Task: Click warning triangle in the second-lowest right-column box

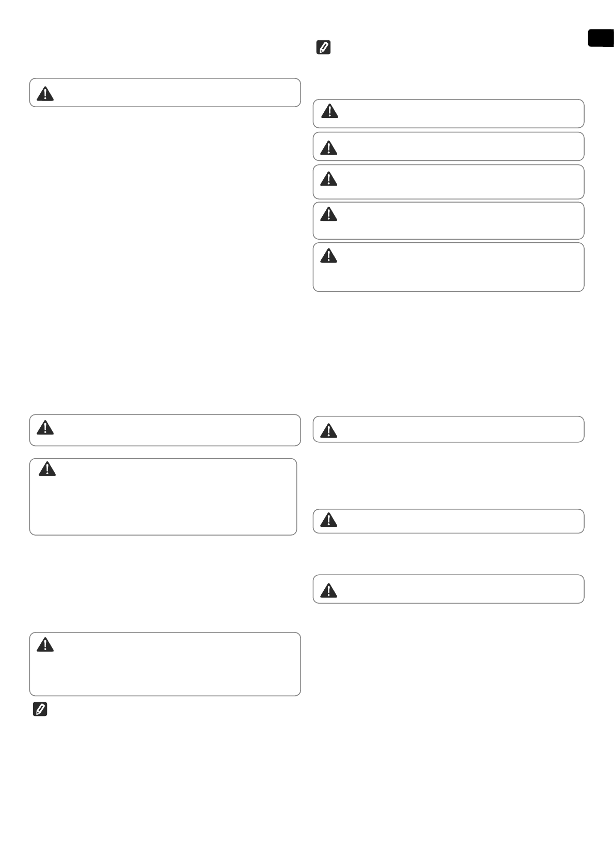Action: click(328, 520)
